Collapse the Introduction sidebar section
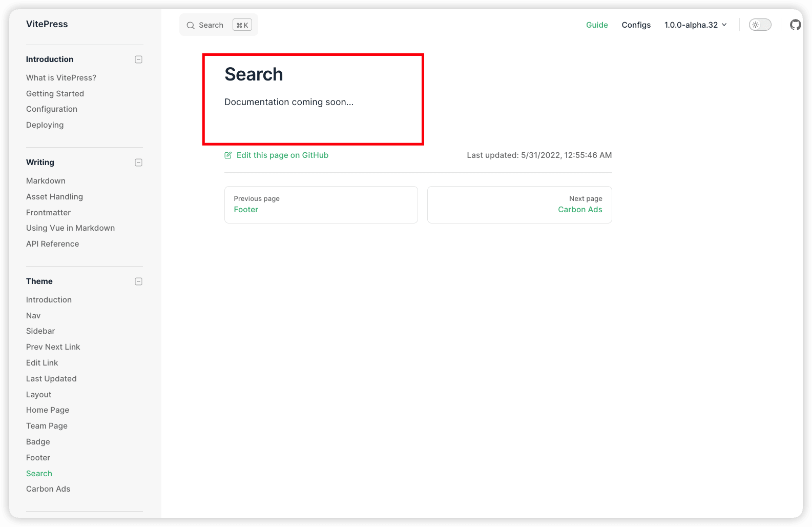The image size is (812, 527). (x=138, y=59)
